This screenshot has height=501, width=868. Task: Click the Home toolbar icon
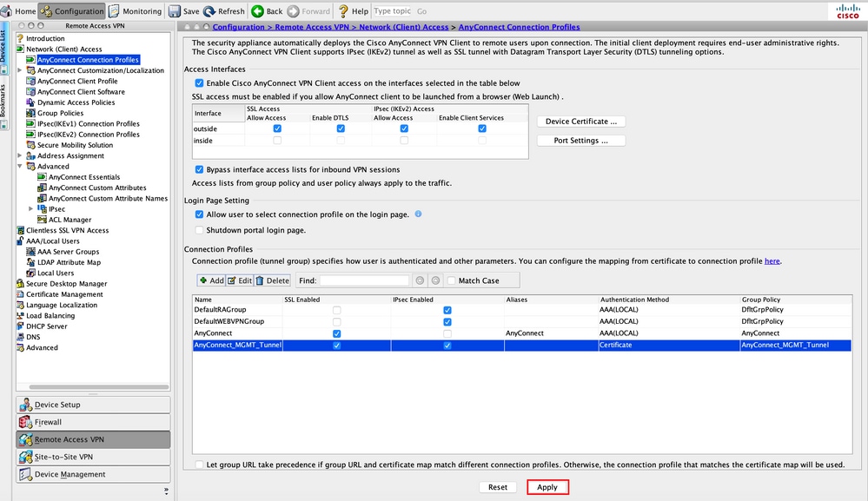click(x=19, y=11)
